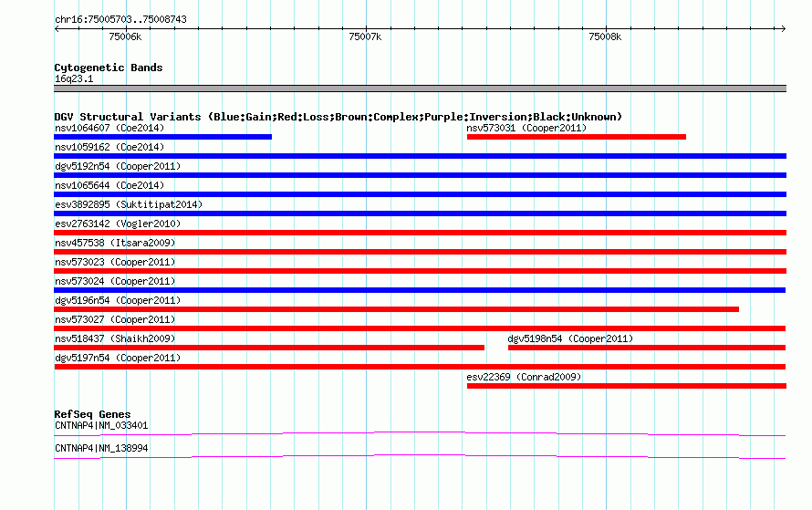Select the dgv5196n54 (Cooper2011) variant bar
Viewport: 812px width, 510px height.
tap(396, 309)
